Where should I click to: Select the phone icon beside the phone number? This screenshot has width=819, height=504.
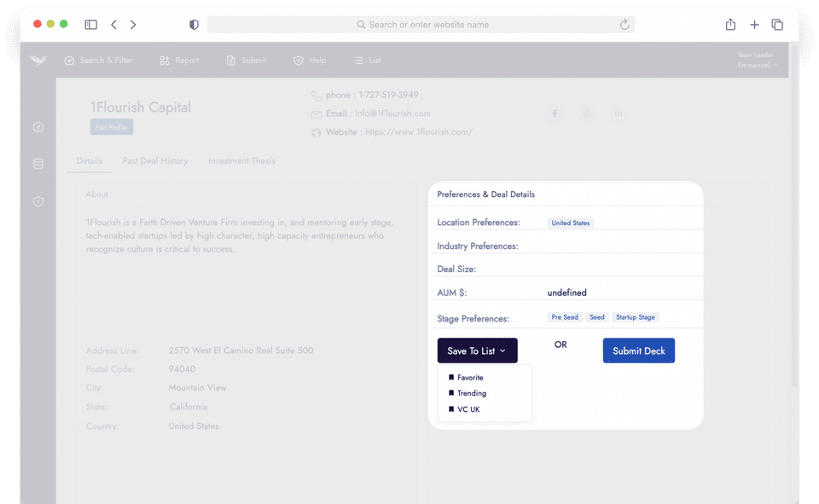tap(316, 96)
